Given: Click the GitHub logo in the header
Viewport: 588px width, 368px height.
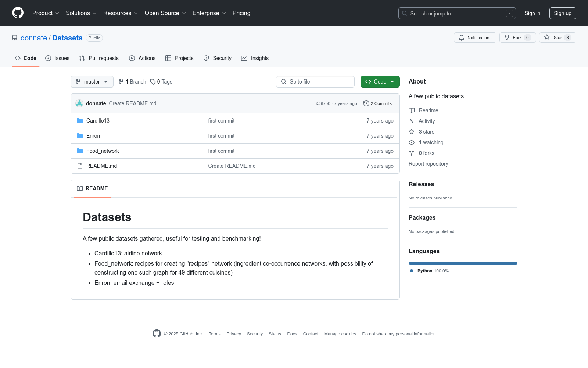Looking at the screenshot, I should point(18,13).
